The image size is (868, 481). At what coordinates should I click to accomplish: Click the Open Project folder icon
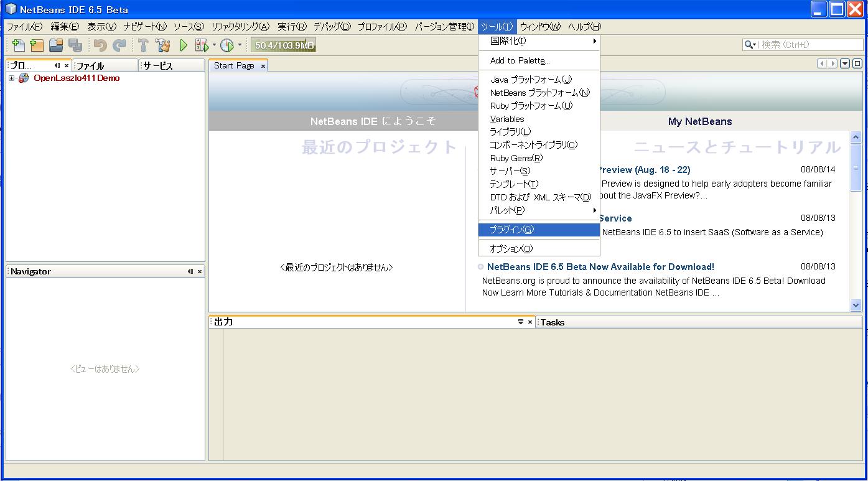pos(57,45)
